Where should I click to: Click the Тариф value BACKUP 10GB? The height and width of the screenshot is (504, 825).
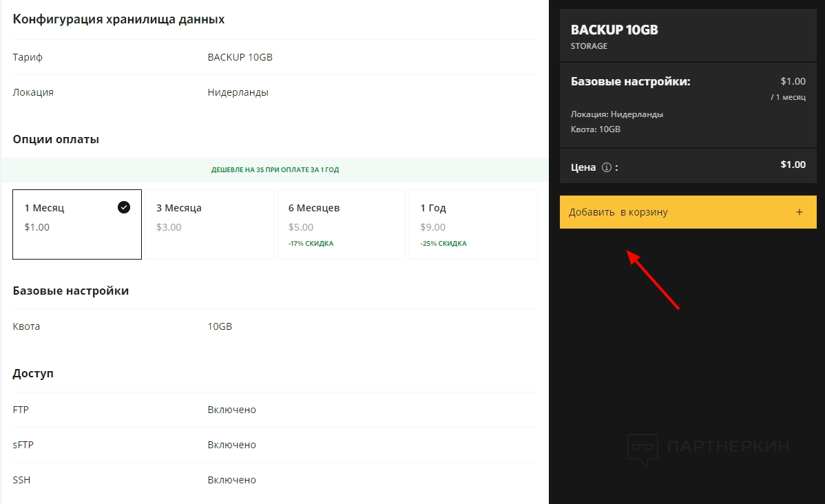240,57
